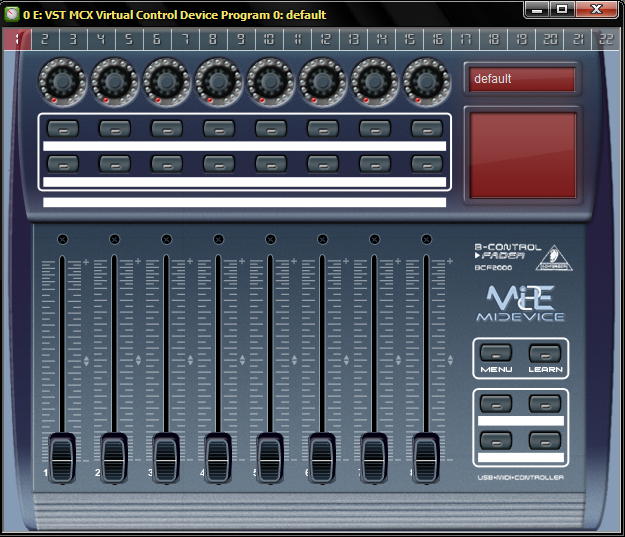Click the round X indicator above fader 6
The image size is (625, 537).
pyautogui.click(x=322, y=239)
